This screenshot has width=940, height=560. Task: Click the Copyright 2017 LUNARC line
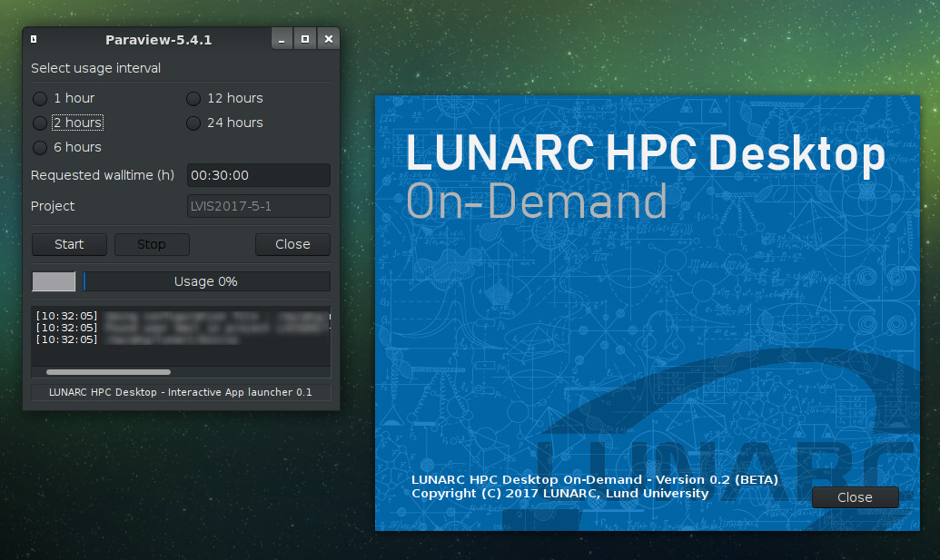[560, 494]
